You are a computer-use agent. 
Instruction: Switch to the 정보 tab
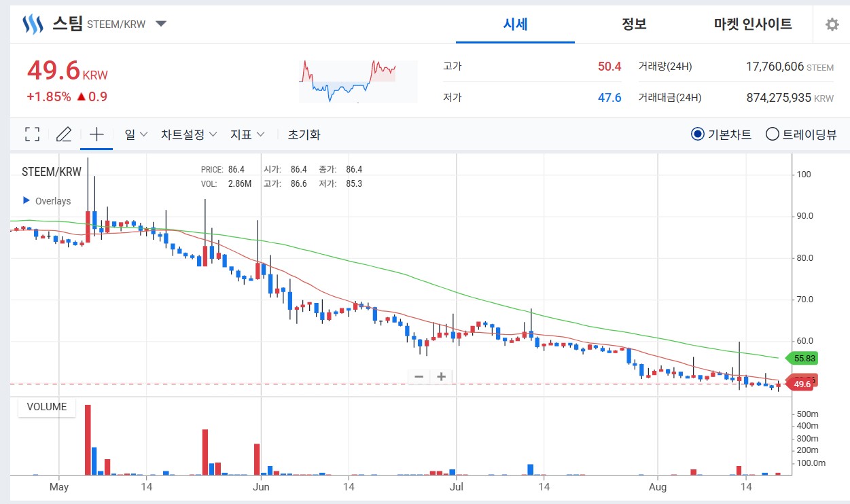point(634,24)
